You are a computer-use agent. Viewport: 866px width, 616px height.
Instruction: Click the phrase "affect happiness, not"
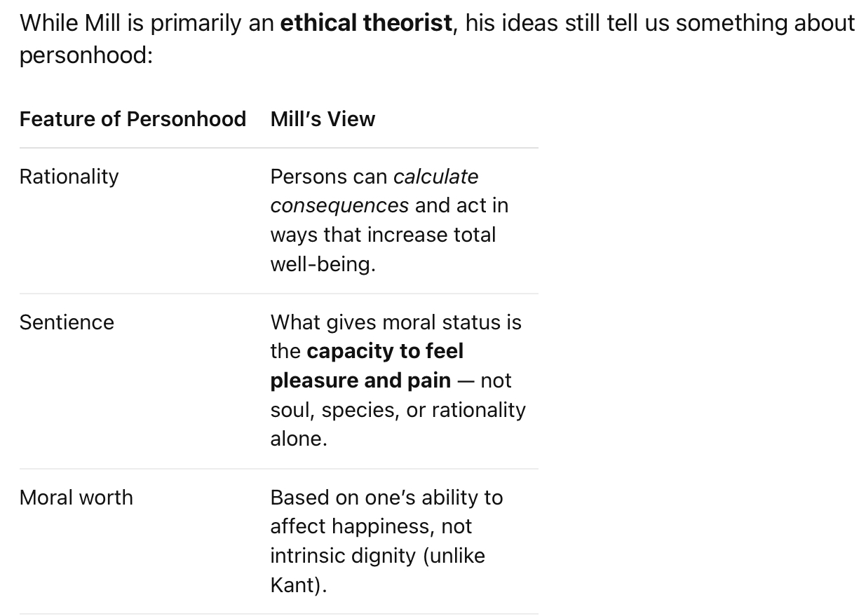click(x=372, y=526)
